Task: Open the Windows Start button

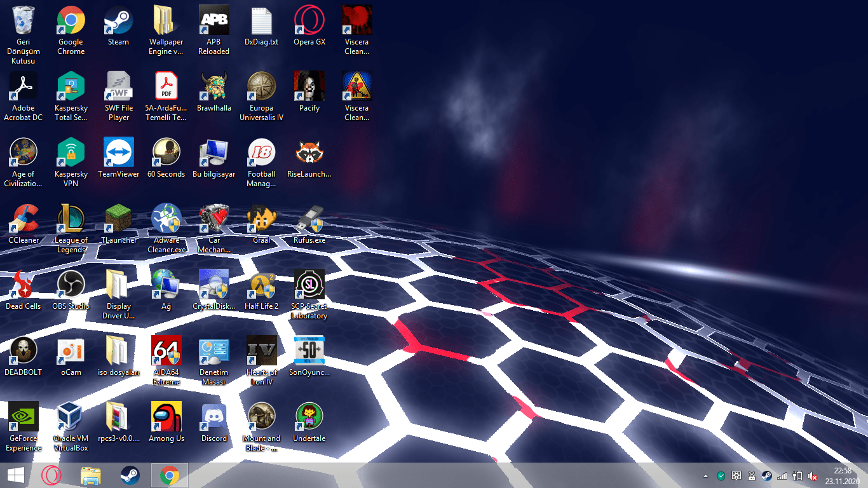Action: tap(16, 475)
